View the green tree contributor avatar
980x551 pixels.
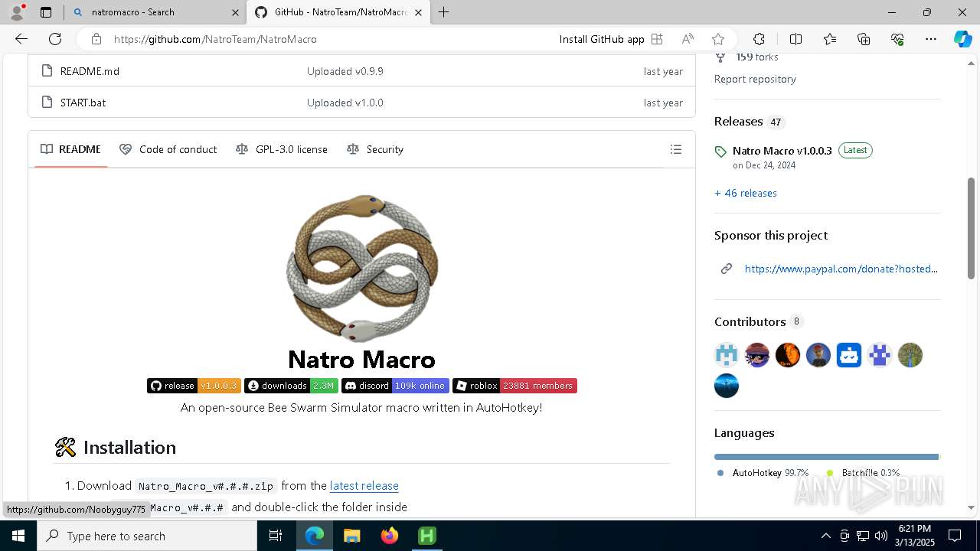point(910,355)
